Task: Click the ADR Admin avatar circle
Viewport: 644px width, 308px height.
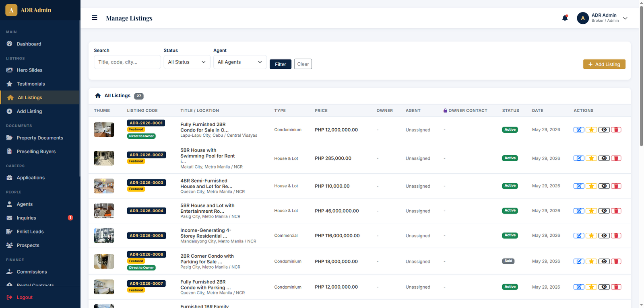Action: (583, 18)
